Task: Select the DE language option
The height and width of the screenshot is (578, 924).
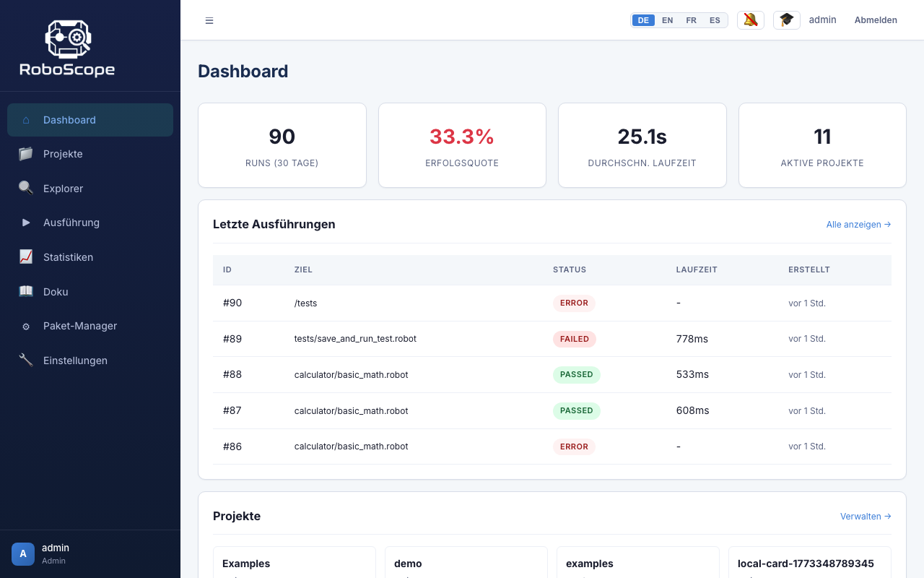Action: point(643,20)
